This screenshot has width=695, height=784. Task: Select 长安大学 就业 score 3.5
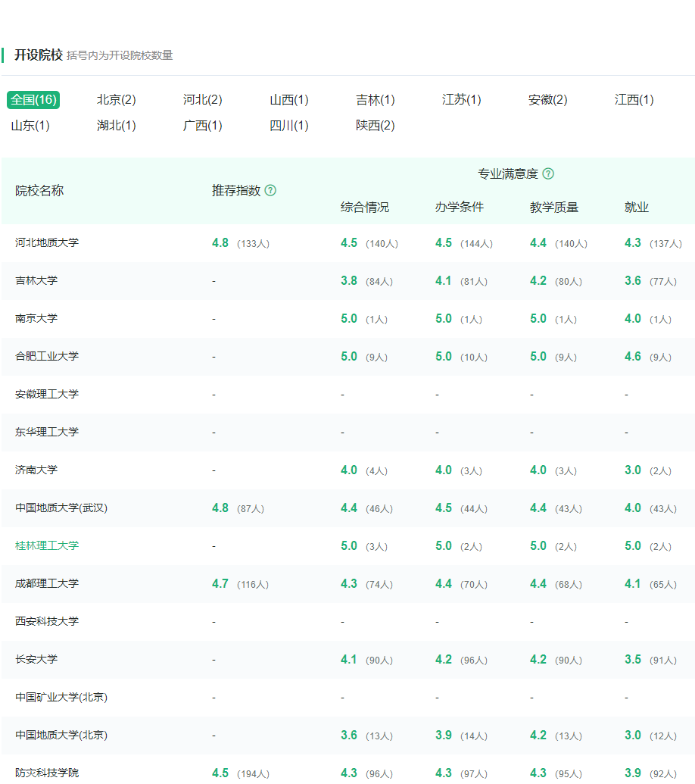(633, 660)
